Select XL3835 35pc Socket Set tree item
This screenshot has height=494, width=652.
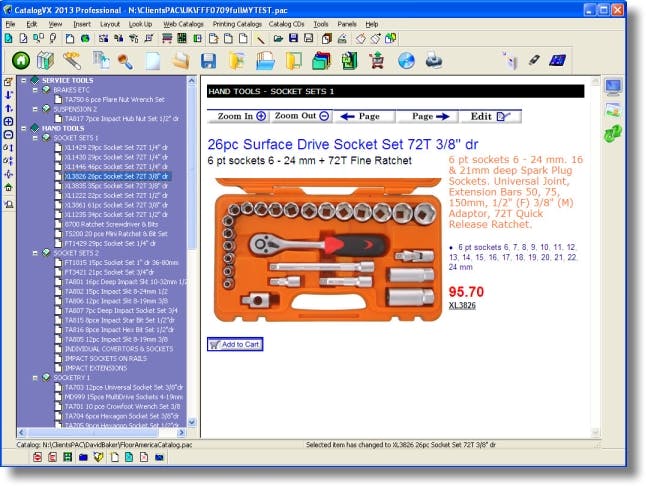[x=116, y=186]
